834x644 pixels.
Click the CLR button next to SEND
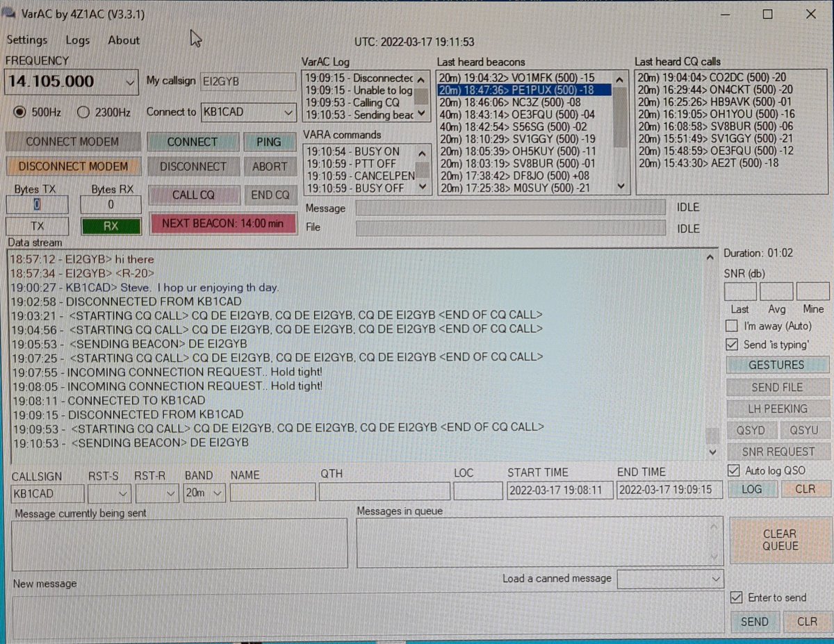click(x=807, y=622)
